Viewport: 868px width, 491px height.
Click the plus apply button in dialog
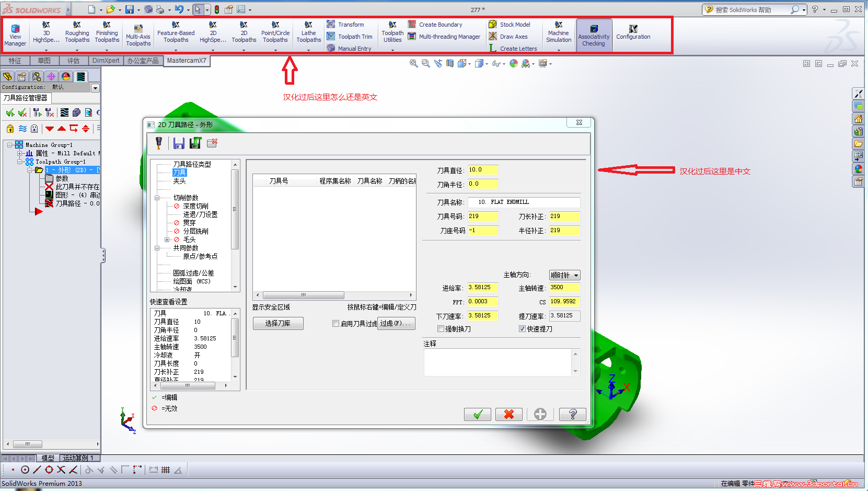tap(540, 415)
